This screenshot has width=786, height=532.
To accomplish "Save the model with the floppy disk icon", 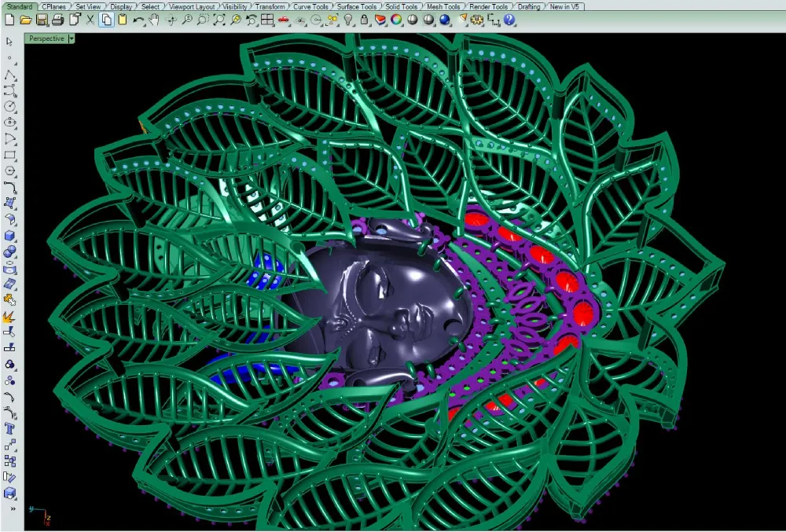I will click(x=42, y=20).
